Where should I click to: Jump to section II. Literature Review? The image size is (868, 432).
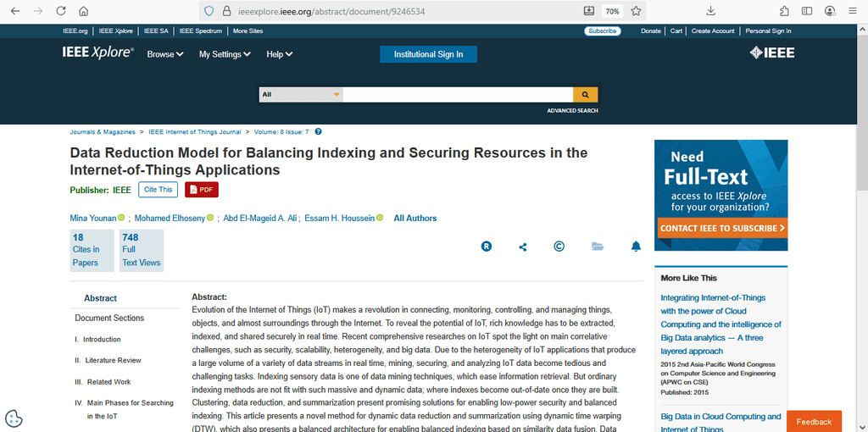[108, 361]
